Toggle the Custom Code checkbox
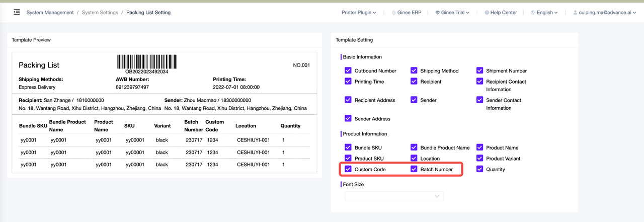This screenshot has height=222, width=644. point(348,169)
